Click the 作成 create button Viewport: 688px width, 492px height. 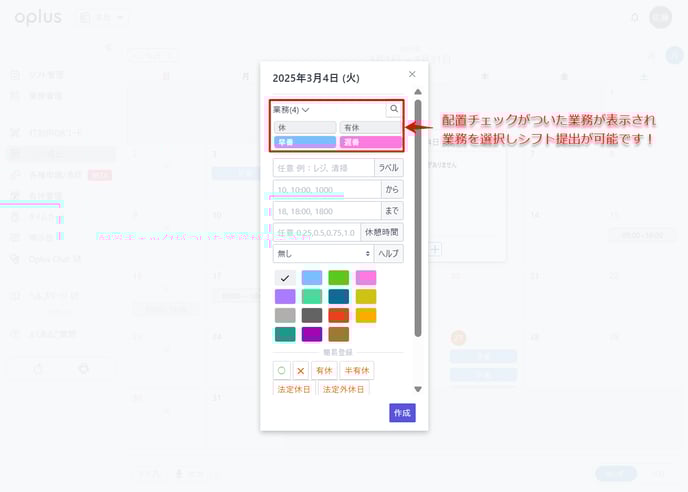402,413
